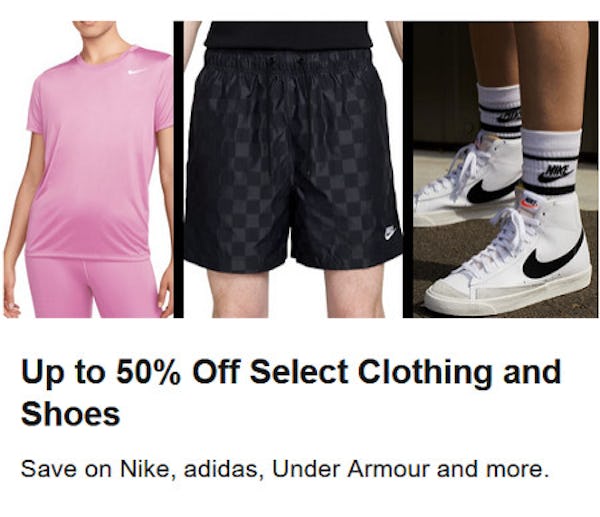Open the pink Nike t-shirt product image
Screen dimensions: 600x517
click(x=88, y=169)
